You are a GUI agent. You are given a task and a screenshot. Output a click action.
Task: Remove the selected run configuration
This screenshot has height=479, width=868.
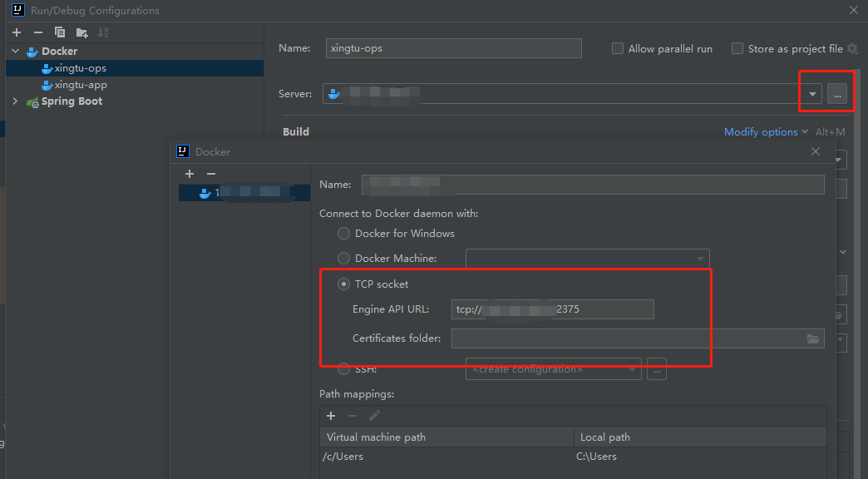[x=39, y=32]
